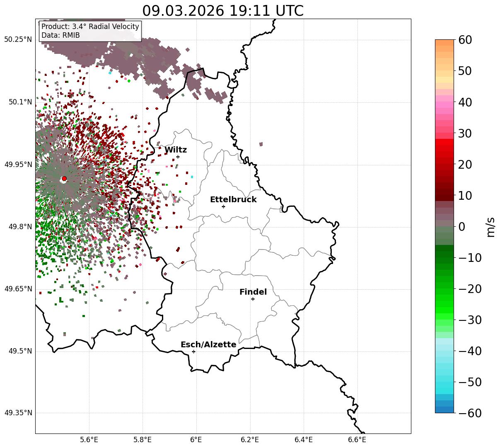Click the 50.1°N latitude tick label
The width and height of the screenshot is (500, 448).
click(20, 102)
